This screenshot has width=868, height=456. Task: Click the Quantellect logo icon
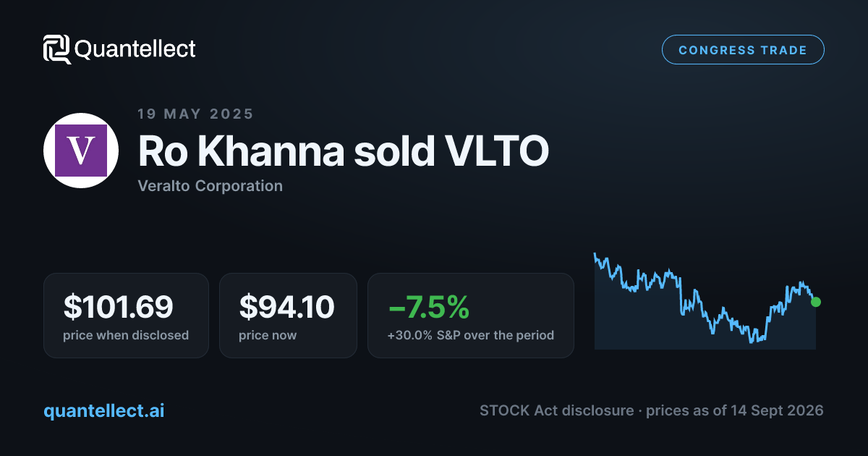point(56,49)
